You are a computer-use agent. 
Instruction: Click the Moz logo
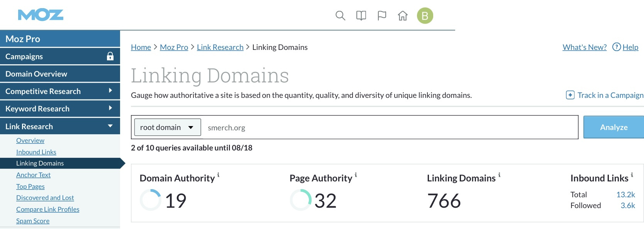point(41,15)
